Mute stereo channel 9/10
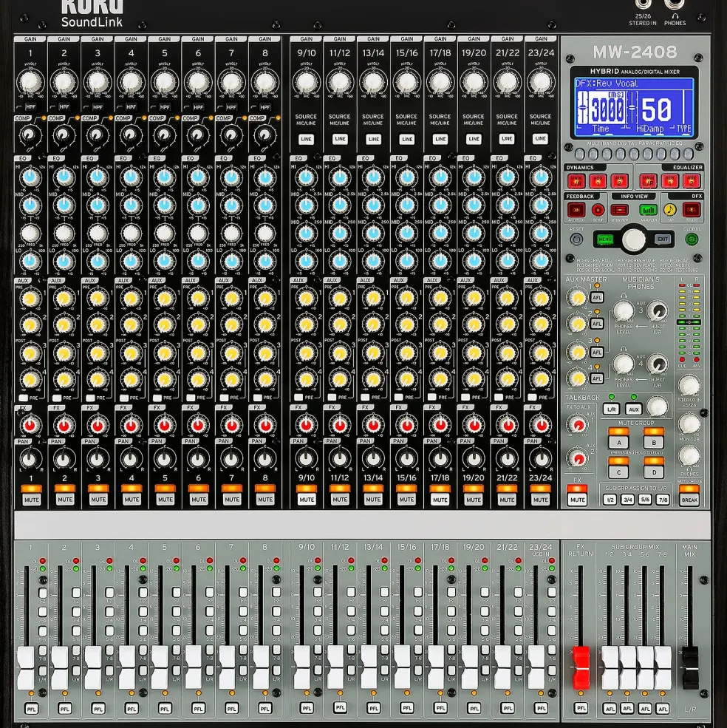Viewport: 727px width, 728px height. (x=307, y=500)
